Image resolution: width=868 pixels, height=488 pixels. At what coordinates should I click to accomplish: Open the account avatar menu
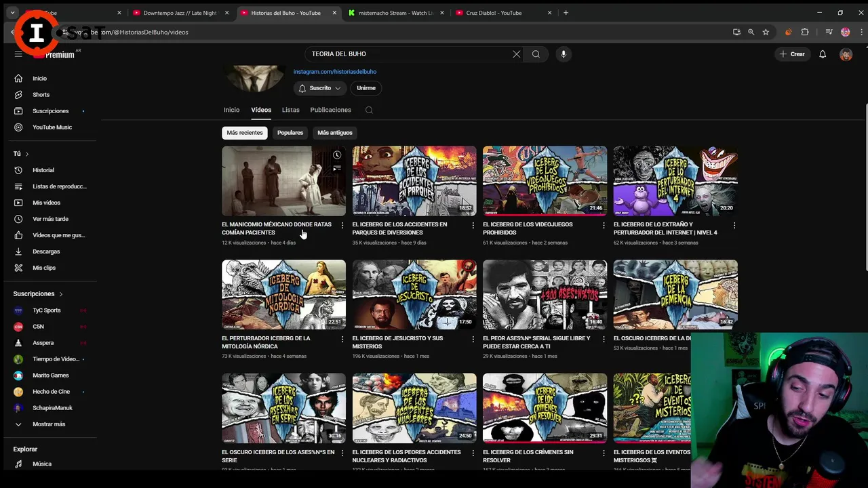846,54
